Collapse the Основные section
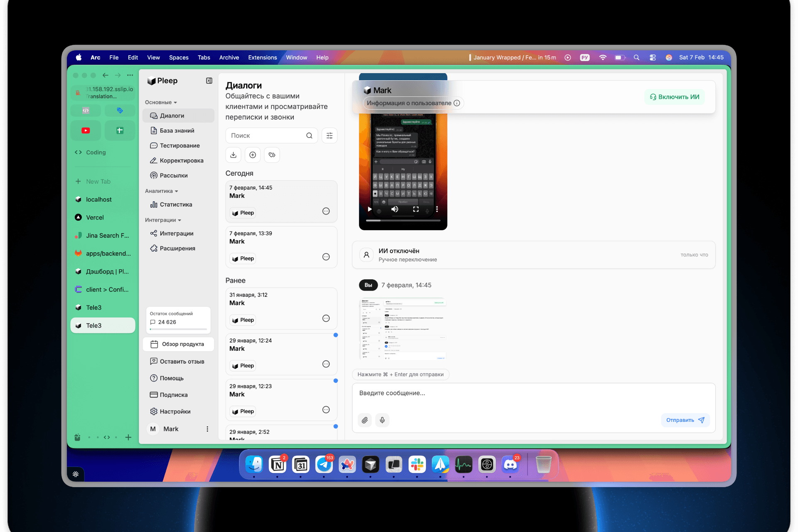 pyautogui.click(x=161, y=102)
